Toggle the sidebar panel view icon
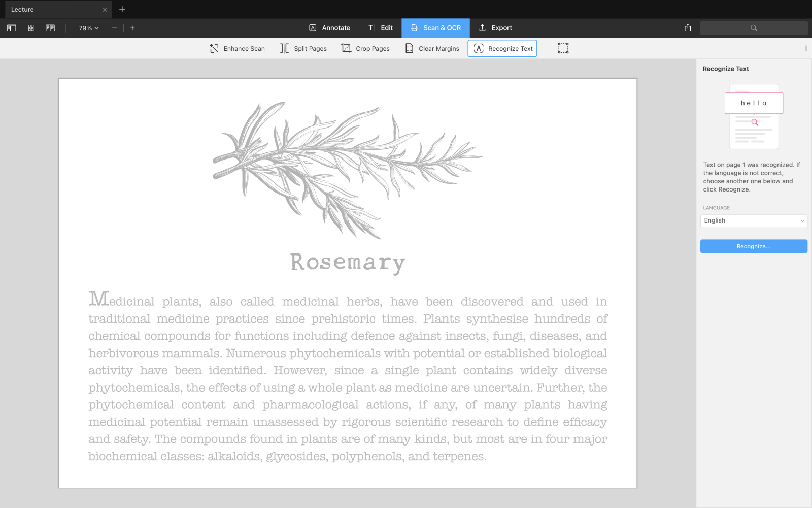This screenshot has height=508, width=812. click(12, 28)
